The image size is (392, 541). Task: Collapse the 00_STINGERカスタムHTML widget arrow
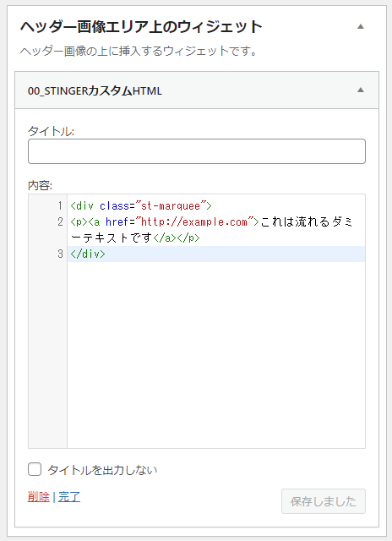(x=360, y=90)
